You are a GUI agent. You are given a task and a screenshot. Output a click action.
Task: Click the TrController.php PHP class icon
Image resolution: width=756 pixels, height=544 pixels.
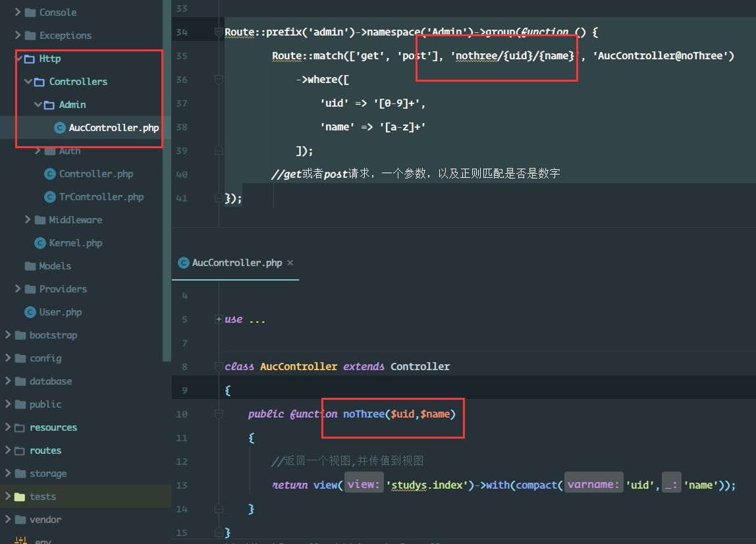(50, 197)
